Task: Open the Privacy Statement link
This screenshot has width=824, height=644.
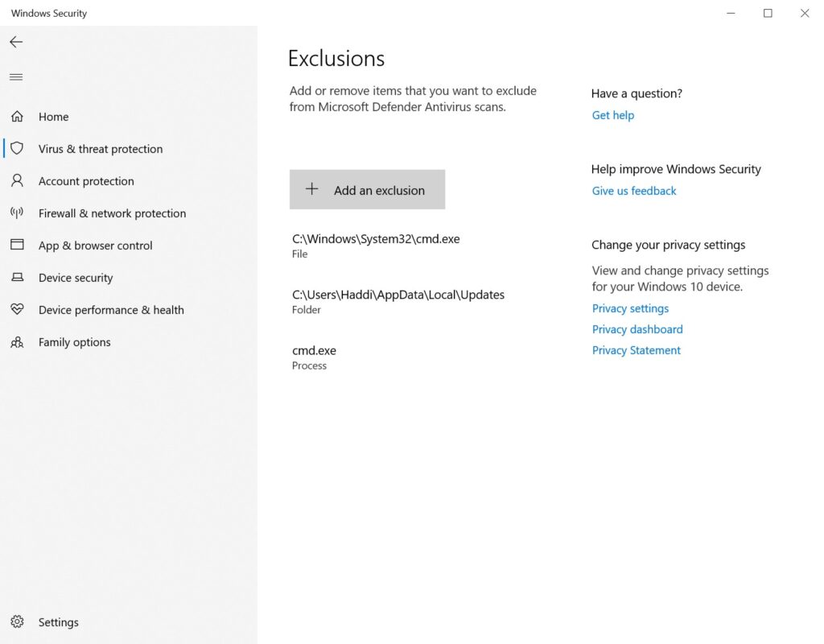Action: (x=637, y=350)
